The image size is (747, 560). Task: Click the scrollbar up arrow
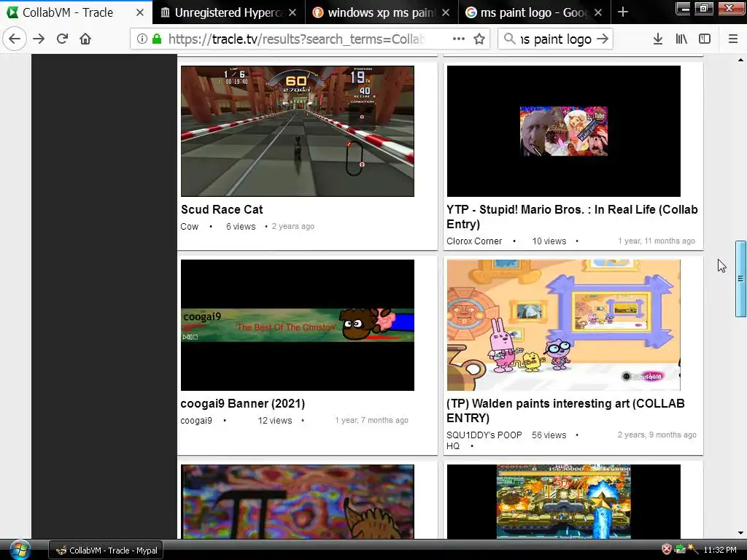click(740, 60)
